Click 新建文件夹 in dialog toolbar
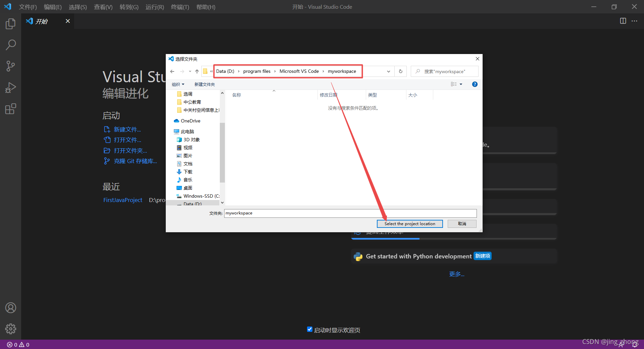Viewport: 644px width, 349px height. (x=204, y=84)
